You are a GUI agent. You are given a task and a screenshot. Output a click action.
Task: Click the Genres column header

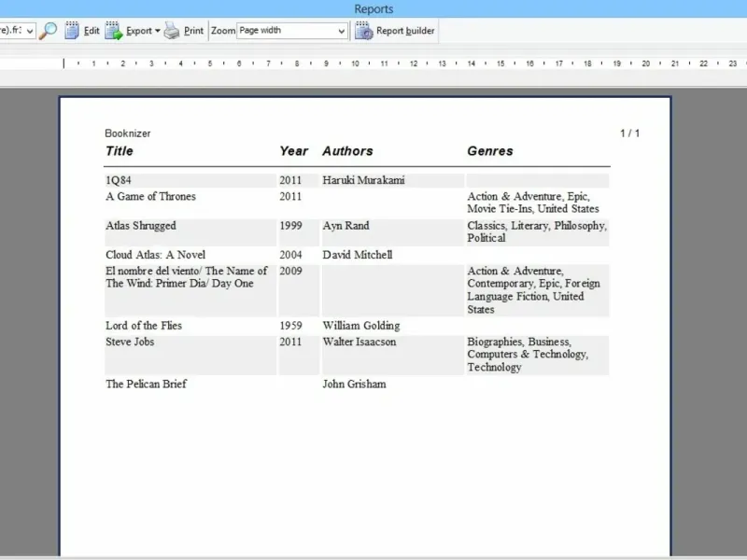click(x=490, y=151)
